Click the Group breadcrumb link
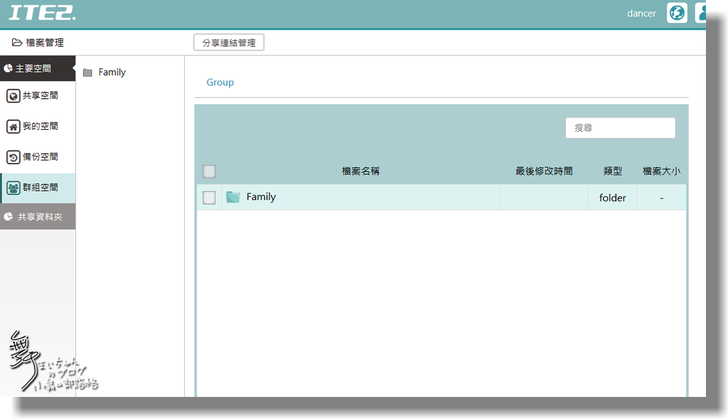The image size is (728, 419). [220, 82]
